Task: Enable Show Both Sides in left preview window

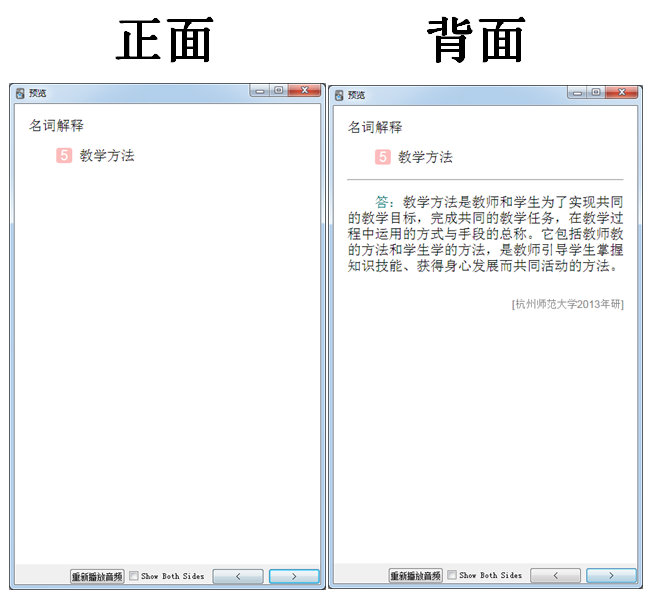Action: [x=133, y=575]
